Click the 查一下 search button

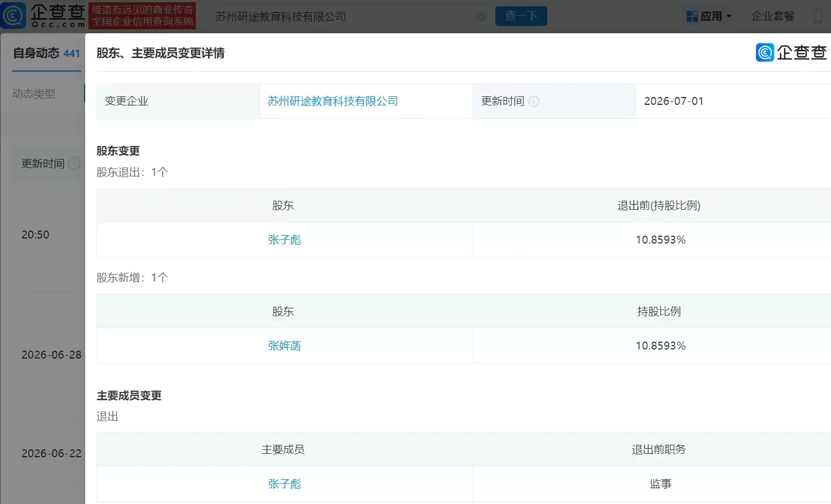point(521,16)
